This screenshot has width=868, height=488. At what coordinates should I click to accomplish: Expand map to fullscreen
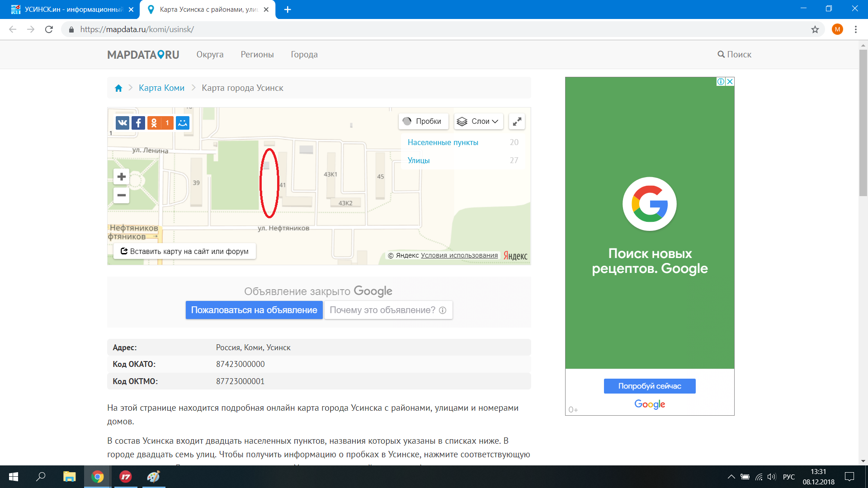click(517, 122)
